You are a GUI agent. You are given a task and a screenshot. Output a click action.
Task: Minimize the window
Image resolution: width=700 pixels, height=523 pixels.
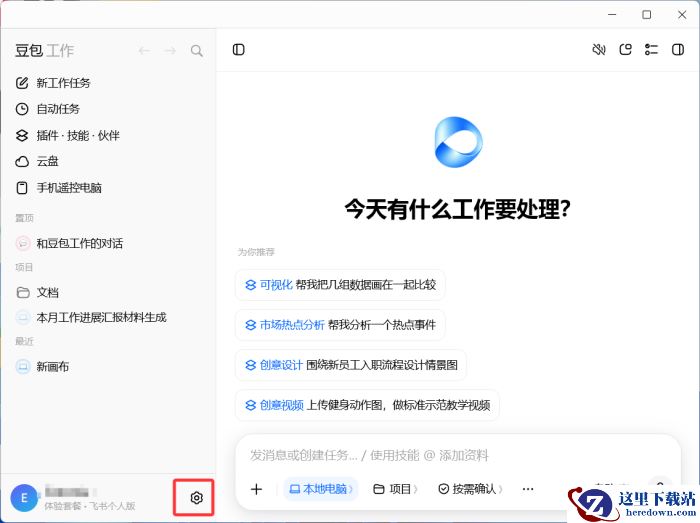click(x=612, y=15)
